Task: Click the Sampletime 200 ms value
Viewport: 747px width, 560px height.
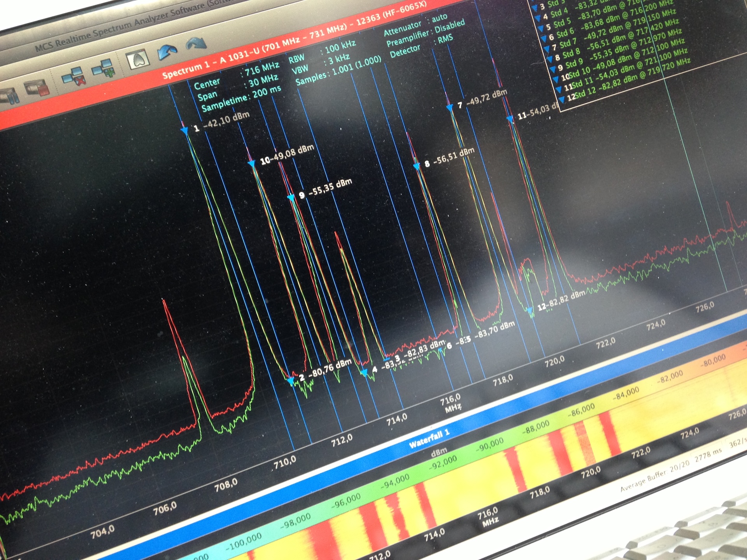Action: click(267, 93)
